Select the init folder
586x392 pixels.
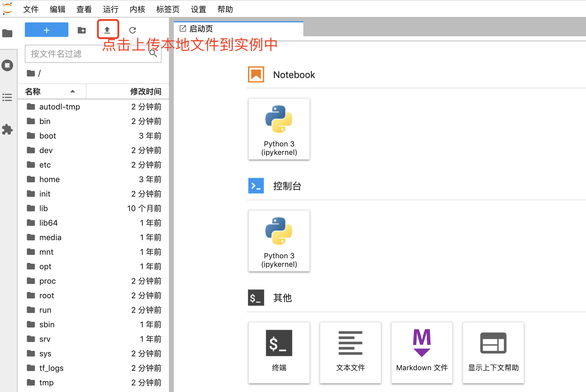(x=93, y=194)
